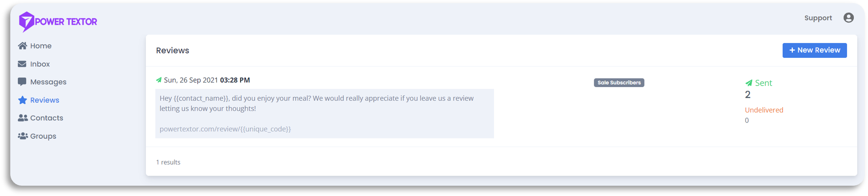Viewport: 868px width, 196px height.
Task: Click the Messages speech bubble icon
Action: pos(22,82)
